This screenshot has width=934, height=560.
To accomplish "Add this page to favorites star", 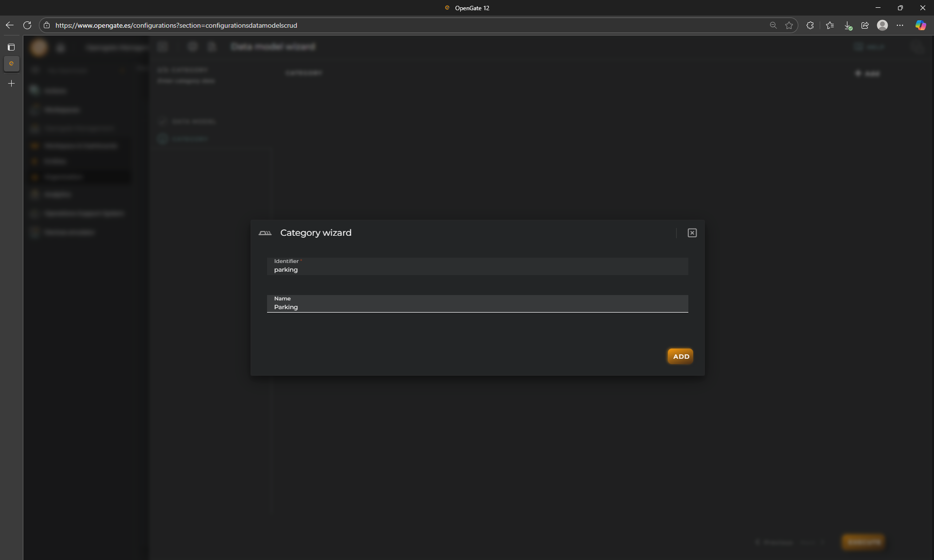I will click(x=789, y=25).
